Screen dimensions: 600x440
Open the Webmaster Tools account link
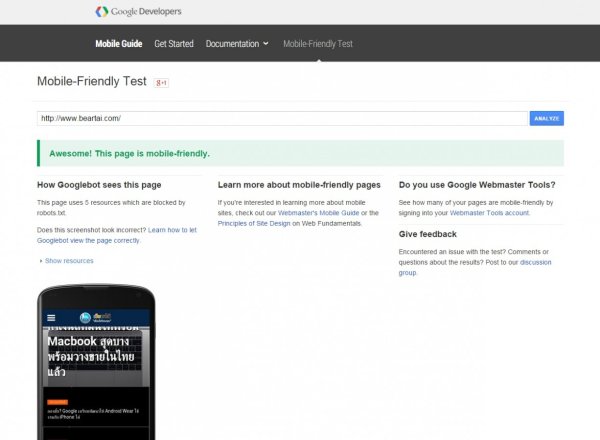pyautogui.click(x=489, y=213)
